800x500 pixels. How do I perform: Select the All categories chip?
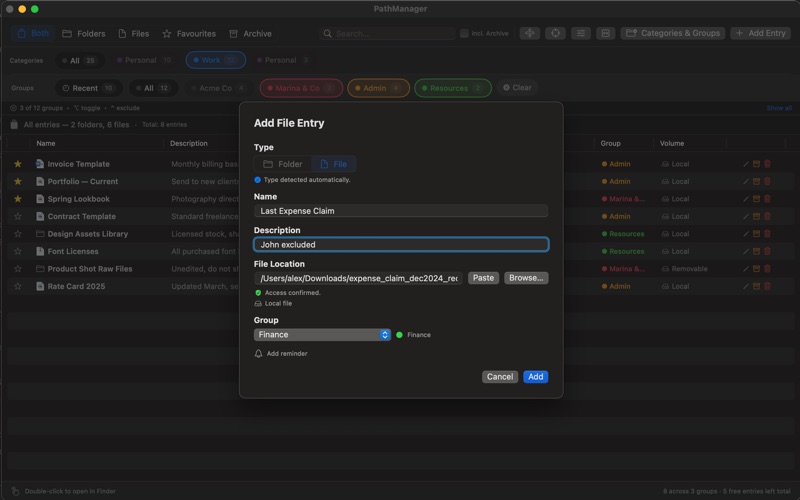click(79, 60)
